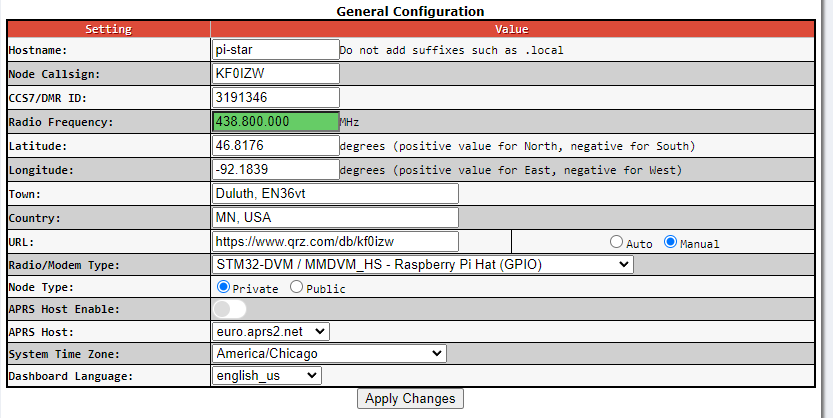
Task: Click the Hostname input field
Action: click(276, 49)
